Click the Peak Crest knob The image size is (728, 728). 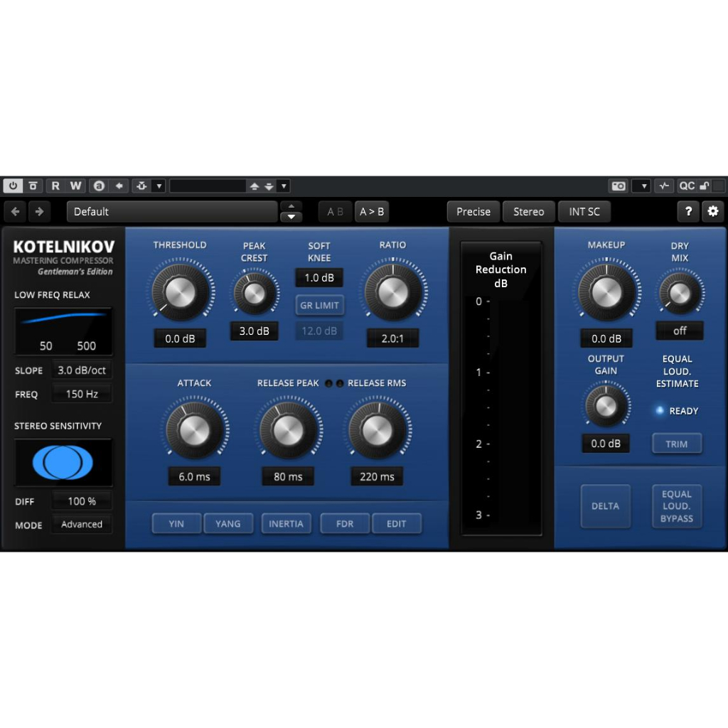tap(255, 294)
